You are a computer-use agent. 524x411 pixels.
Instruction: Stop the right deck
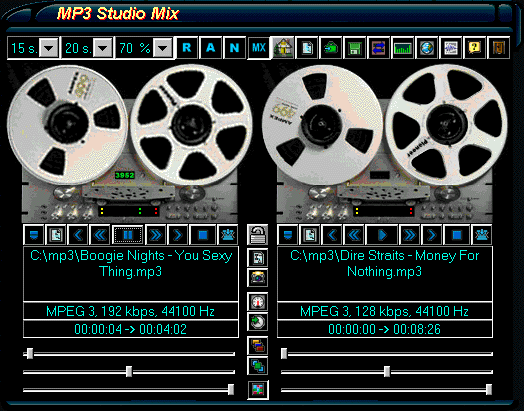pos(457,235)
